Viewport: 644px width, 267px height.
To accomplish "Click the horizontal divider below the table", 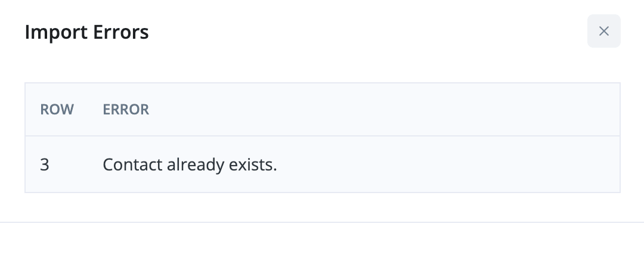I will [322, 222].
